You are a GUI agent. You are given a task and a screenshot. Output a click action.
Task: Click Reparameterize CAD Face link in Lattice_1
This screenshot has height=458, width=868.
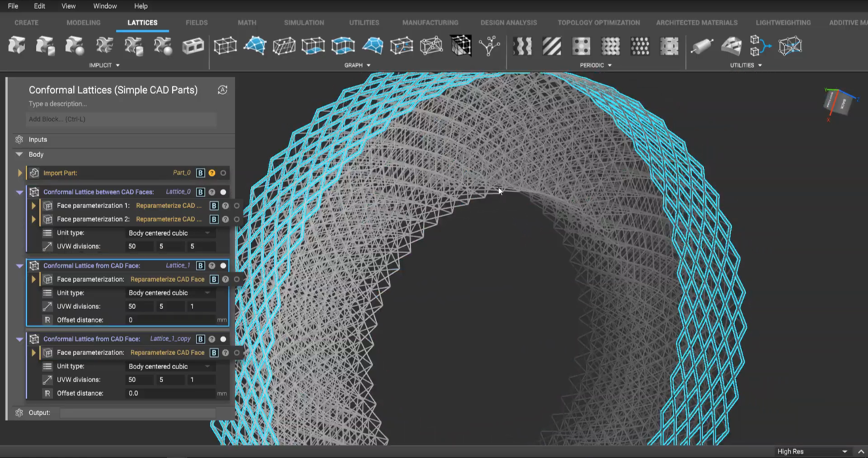point(167,279)
